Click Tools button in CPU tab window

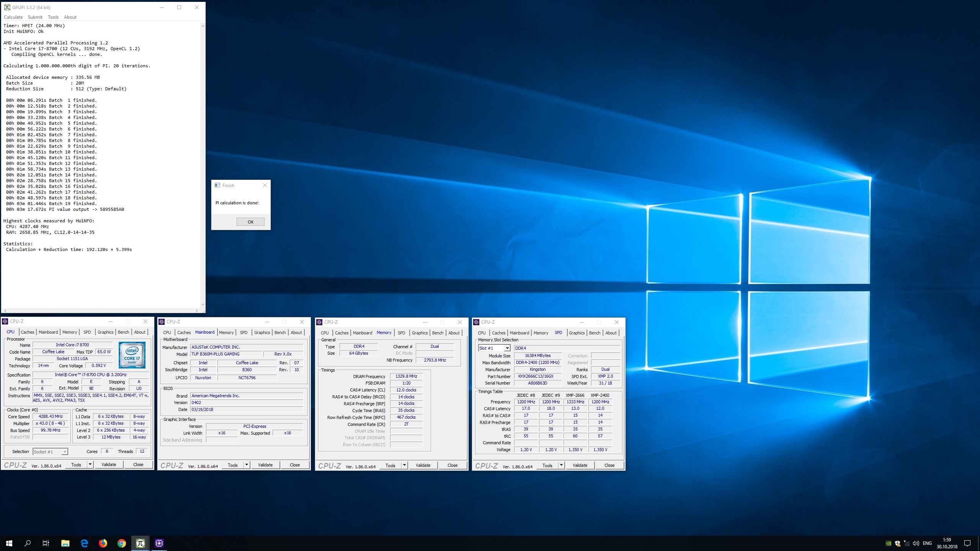coord(76,465)
